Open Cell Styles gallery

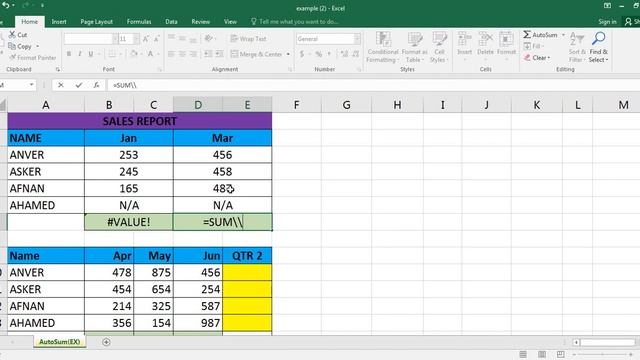pos(439,47)
